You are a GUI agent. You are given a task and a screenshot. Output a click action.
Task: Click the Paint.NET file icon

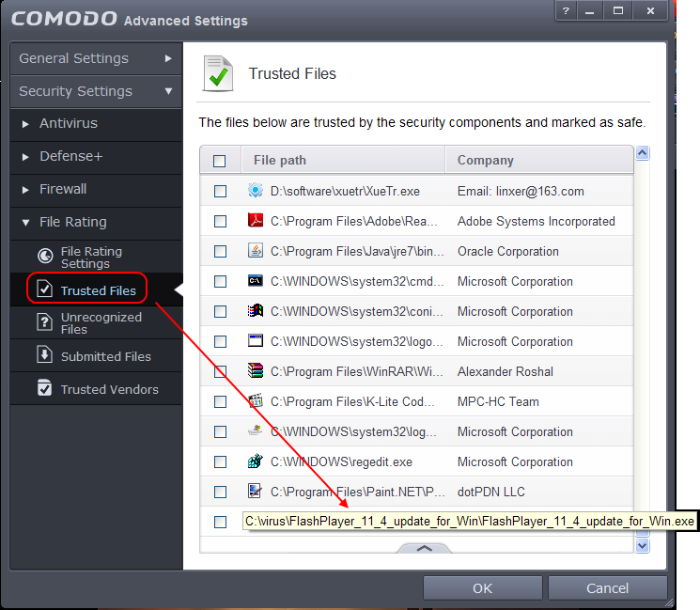[256, 491]
